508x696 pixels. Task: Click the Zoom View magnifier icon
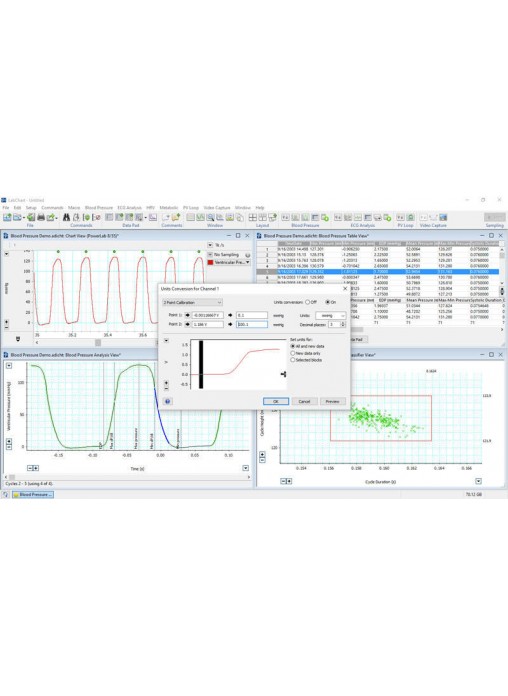click(210, 217)
